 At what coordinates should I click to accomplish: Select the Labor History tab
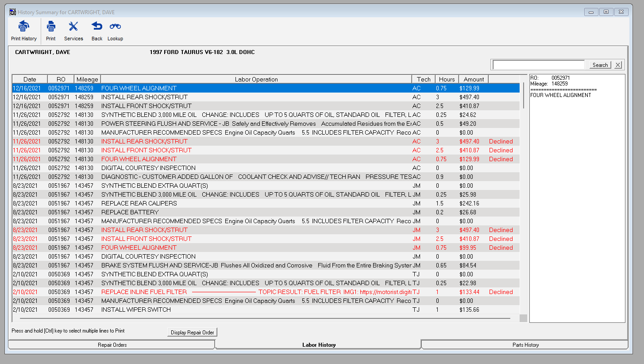(x=319, y=345)
